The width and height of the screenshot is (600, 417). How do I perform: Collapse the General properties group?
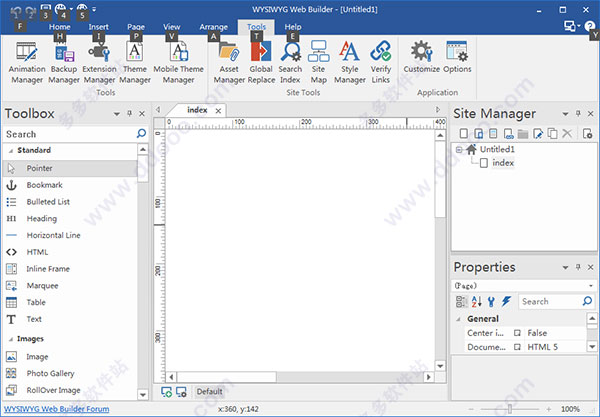[x=458, y=319]
